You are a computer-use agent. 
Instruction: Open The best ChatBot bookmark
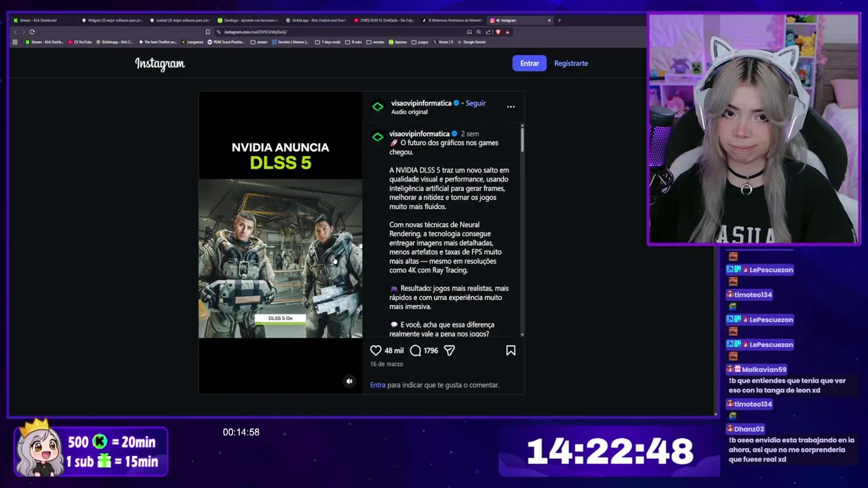click(x=158, y=42)
